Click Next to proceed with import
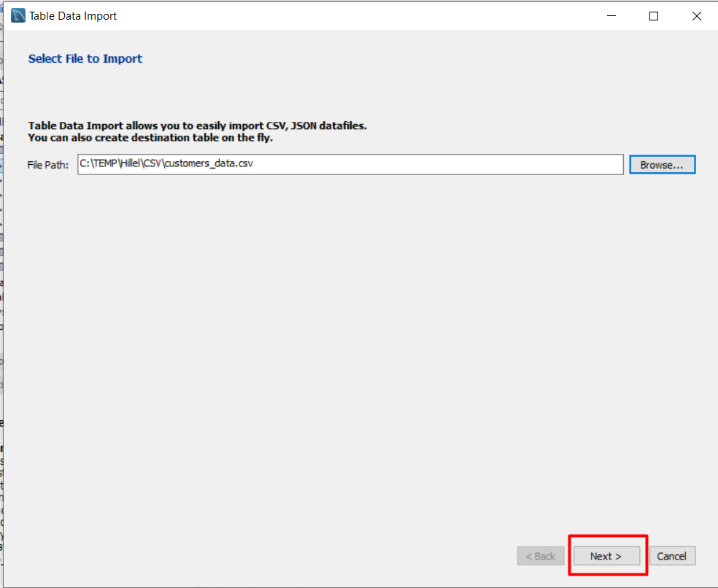718x588 pixels. pos(606,556)
